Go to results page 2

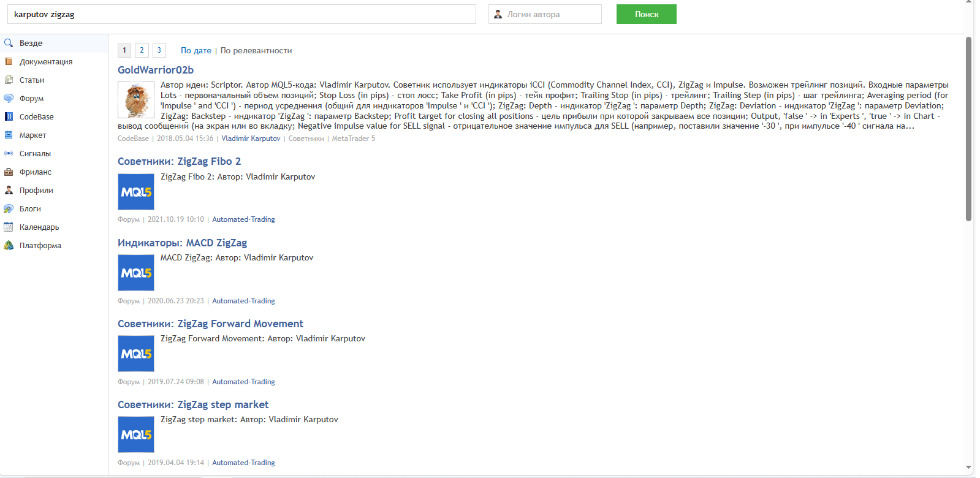click(x=142, y=50)
